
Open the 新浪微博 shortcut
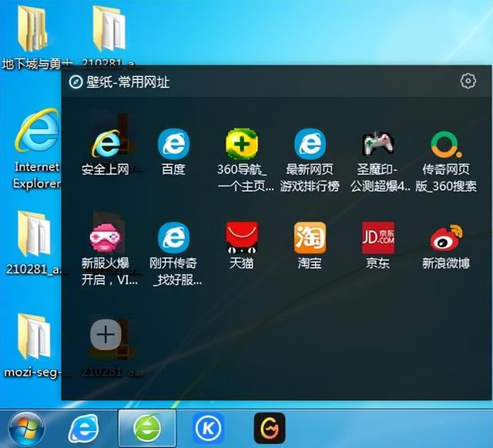coord(446,238)
